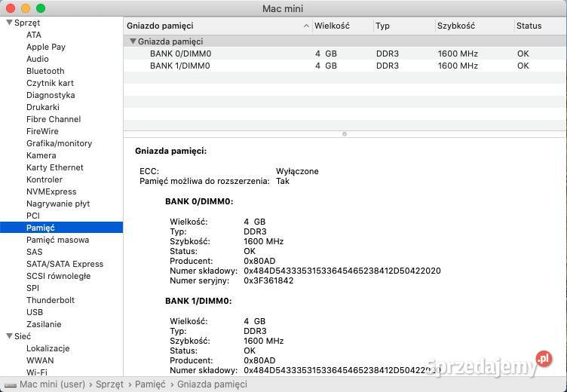This screenshot has height=392, width=567.
Task: Open Diagnostyka in the sidebar
Action: [51, 95]
